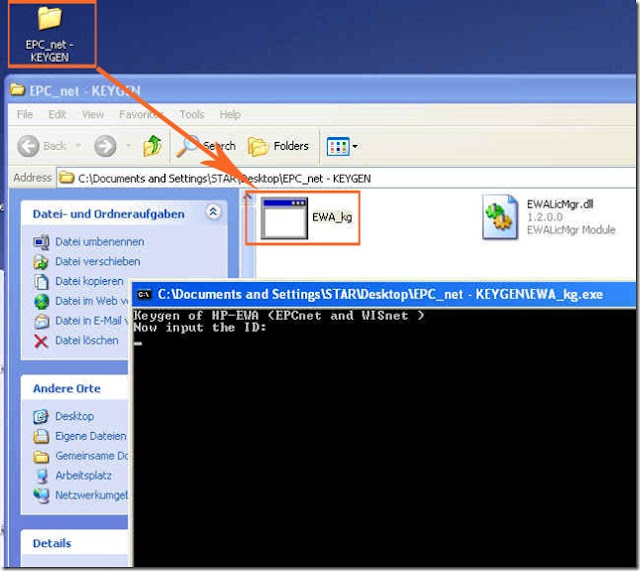This screenshot has height=571, width=640.
Task: Click Datei verschieben link
Action: pyautogui.click(x=98, y=261)
